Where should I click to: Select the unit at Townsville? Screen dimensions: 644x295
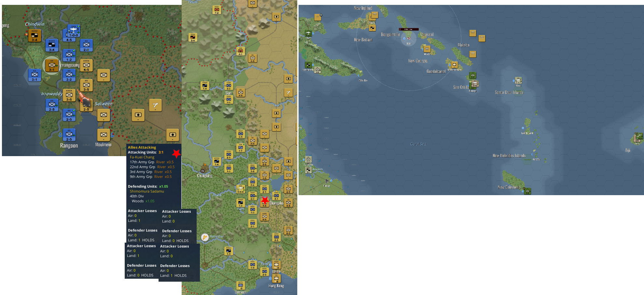308,160
